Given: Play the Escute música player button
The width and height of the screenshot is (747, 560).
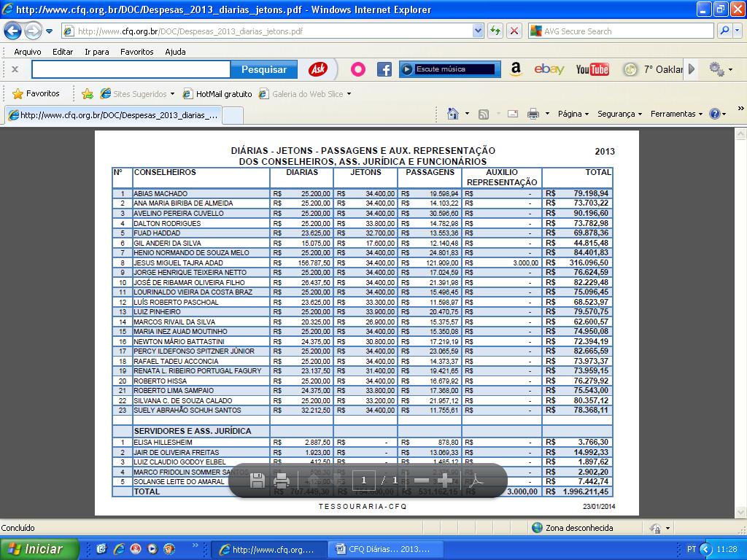Looking at the screenshot, I should click(407, 69).
